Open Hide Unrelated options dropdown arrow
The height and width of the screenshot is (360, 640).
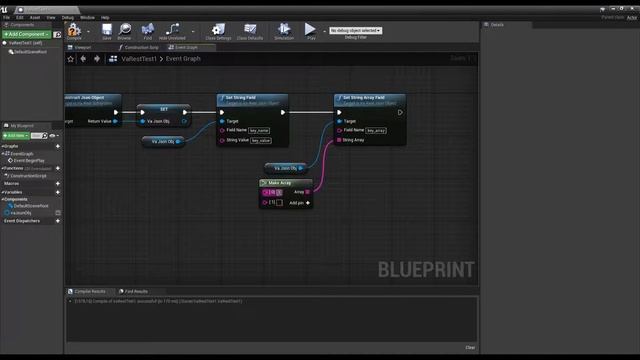193,31
